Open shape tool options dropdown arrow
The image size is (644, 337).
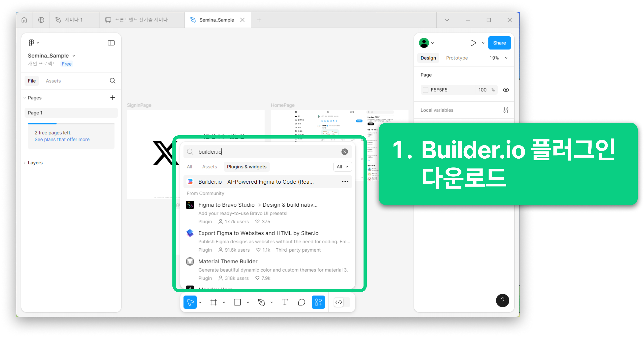pos(248,302)
